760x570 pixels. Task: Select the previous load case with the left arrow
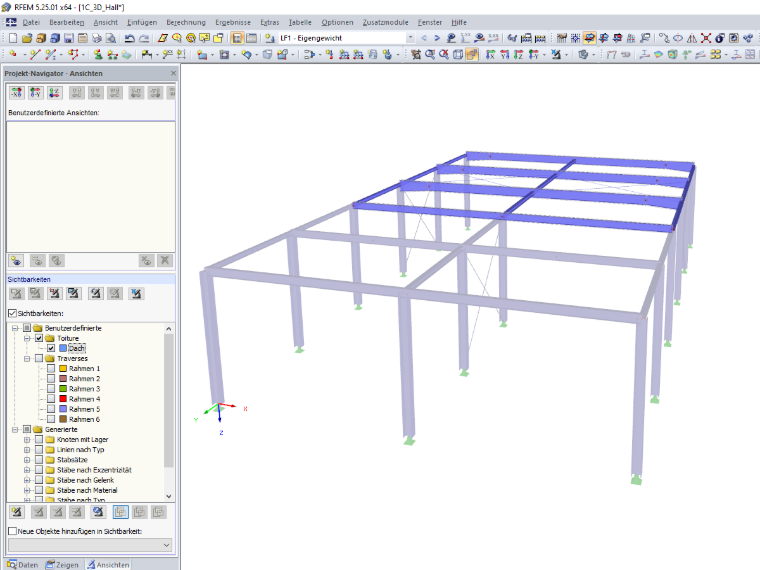[424, 38]
